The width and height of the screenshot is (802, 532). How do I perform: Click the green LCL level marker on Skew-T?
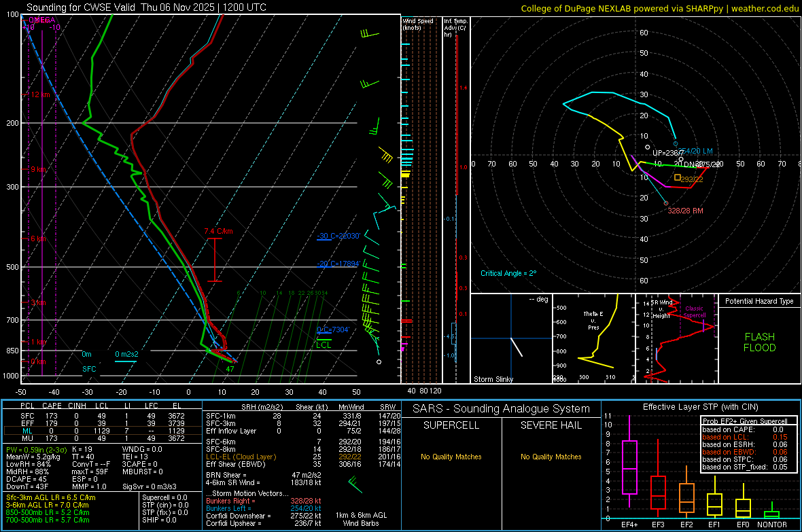point(324,342)
